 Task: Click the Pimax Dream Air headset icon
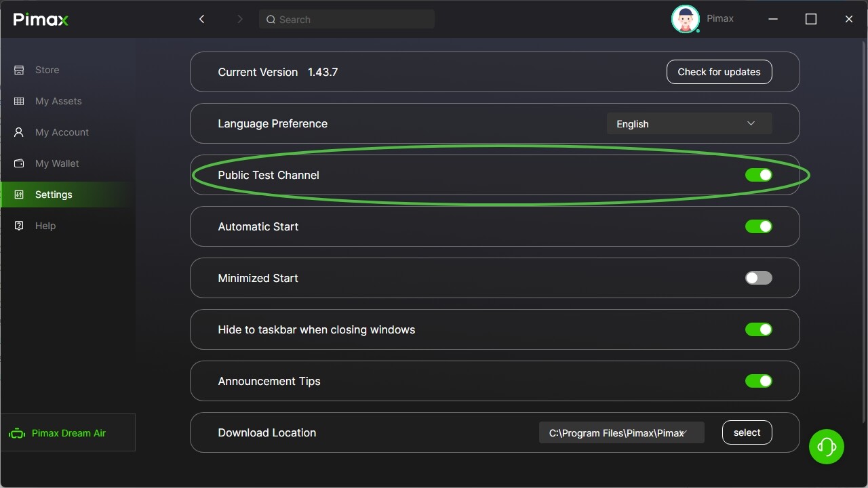point(17,433)
